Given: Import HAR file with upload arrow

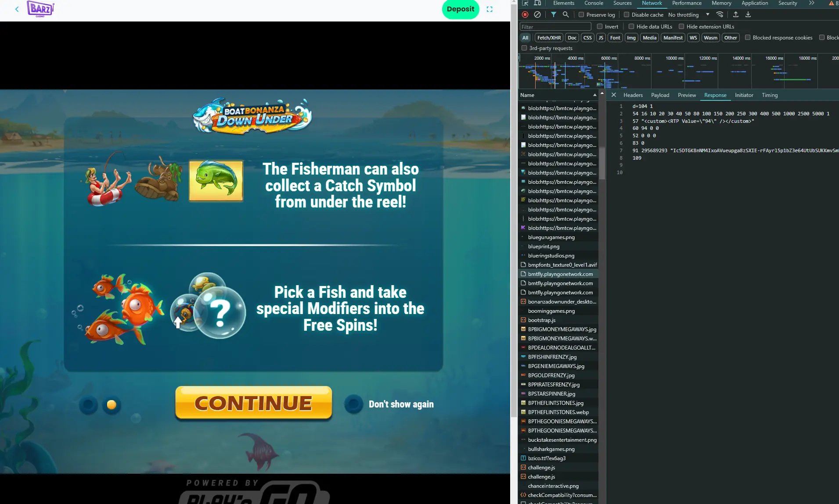Looking at the screenshot, I should point(736,14).
